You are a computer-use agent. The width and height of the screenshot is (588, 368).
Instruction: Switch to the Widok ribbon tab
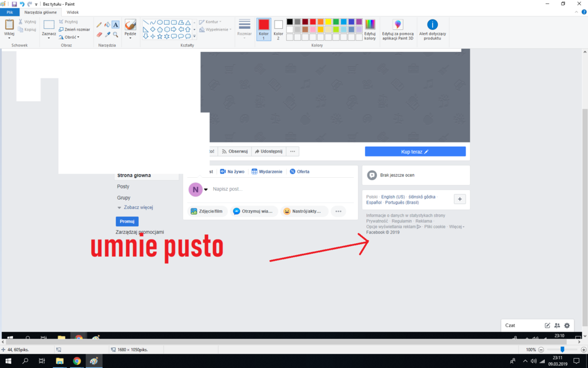(x=72, y=12)
